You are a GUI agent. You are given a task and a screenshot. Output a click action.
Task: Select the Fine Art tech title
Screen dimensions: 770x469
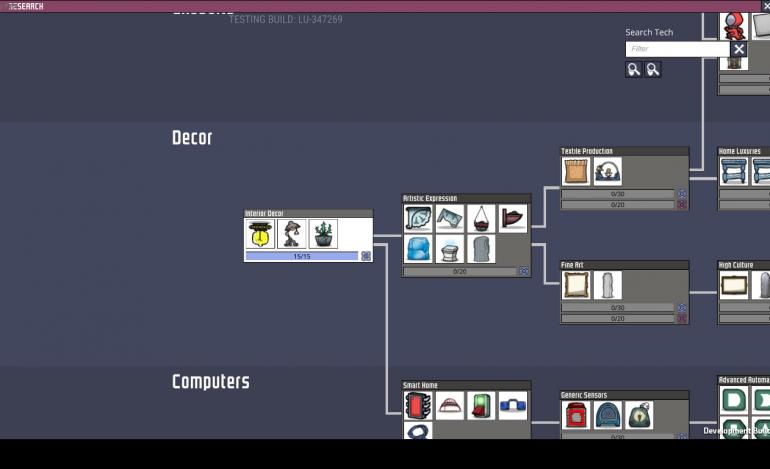tap(572, 265)
